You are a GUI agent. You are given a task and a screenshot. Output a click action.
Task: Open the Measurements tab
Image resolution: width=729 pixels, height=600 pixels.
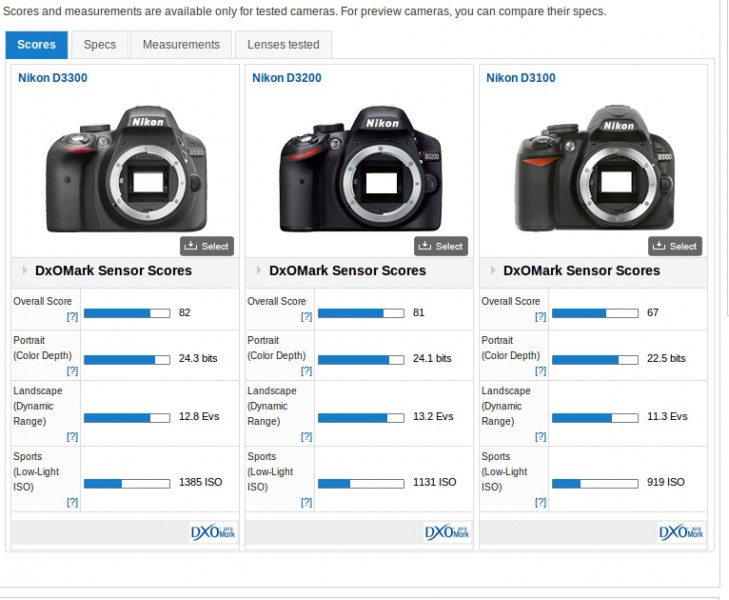point(181,45)
